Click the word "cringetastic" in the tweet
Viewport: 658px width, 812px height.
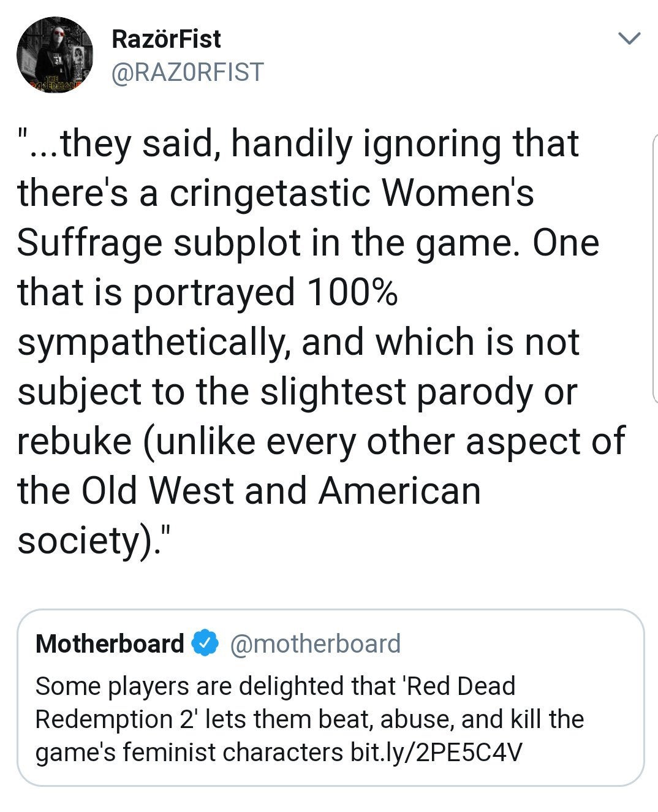click(269, 192)
